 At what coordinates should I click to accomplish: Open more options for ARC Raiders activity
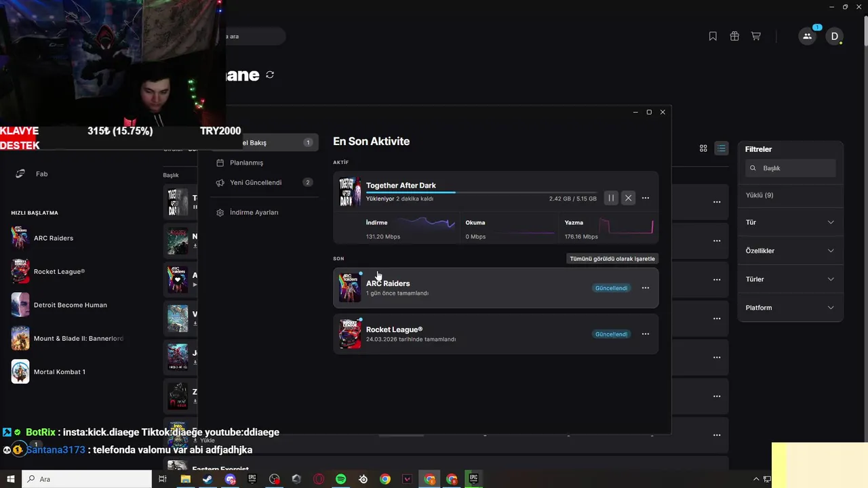[x=646, y=288]
